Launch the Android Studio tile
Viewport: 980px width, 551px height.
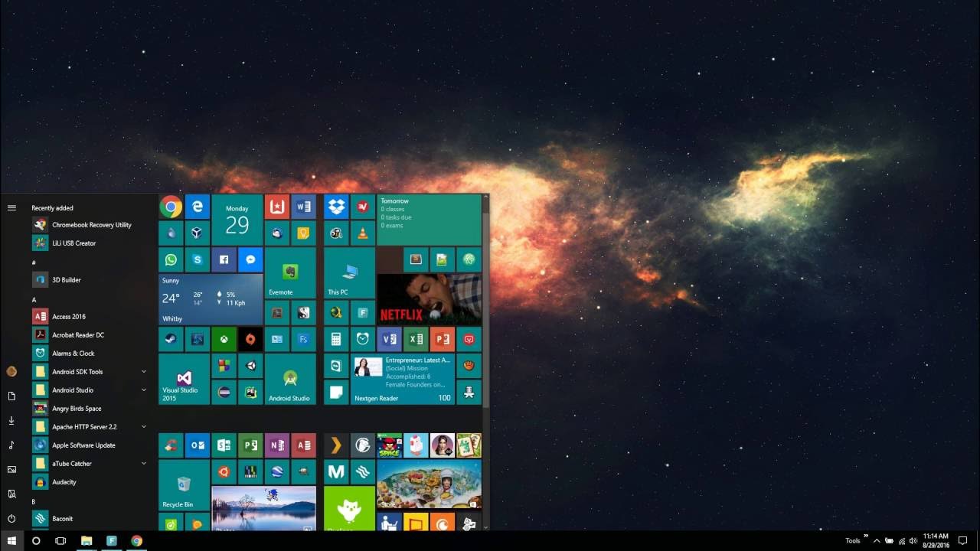(x=290, y=379)
